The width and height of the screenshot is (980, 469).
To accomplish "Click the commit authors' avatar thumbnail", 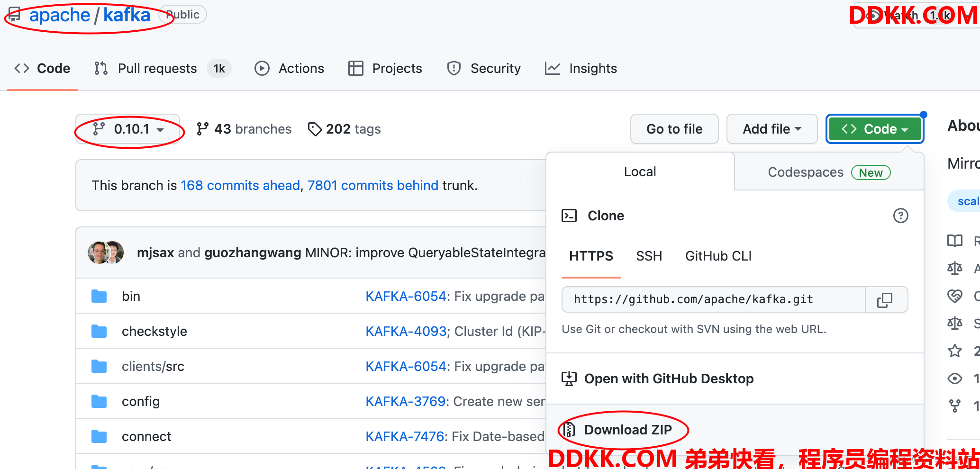I will pos(106,253).
